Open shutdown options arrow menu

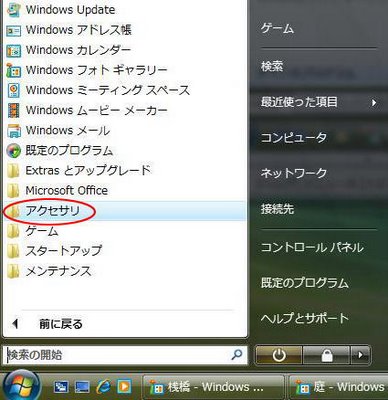pos(360,355)
